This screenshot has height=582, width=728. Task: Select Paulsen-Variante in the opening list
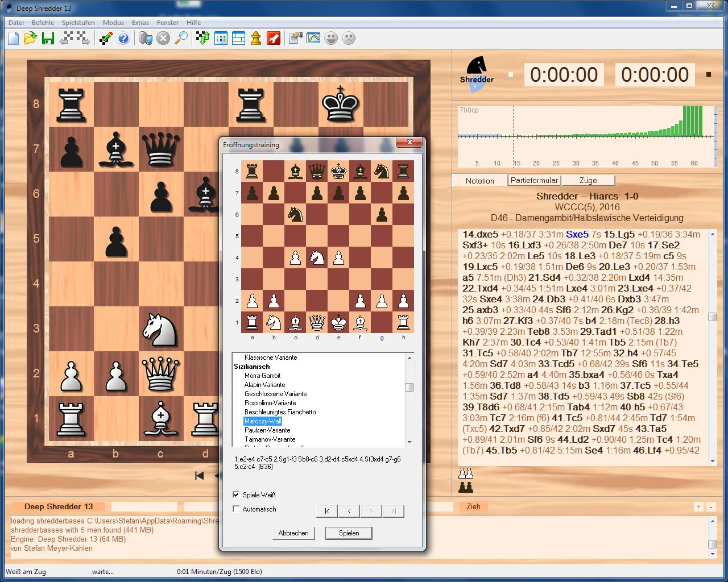tap(267, 430)
